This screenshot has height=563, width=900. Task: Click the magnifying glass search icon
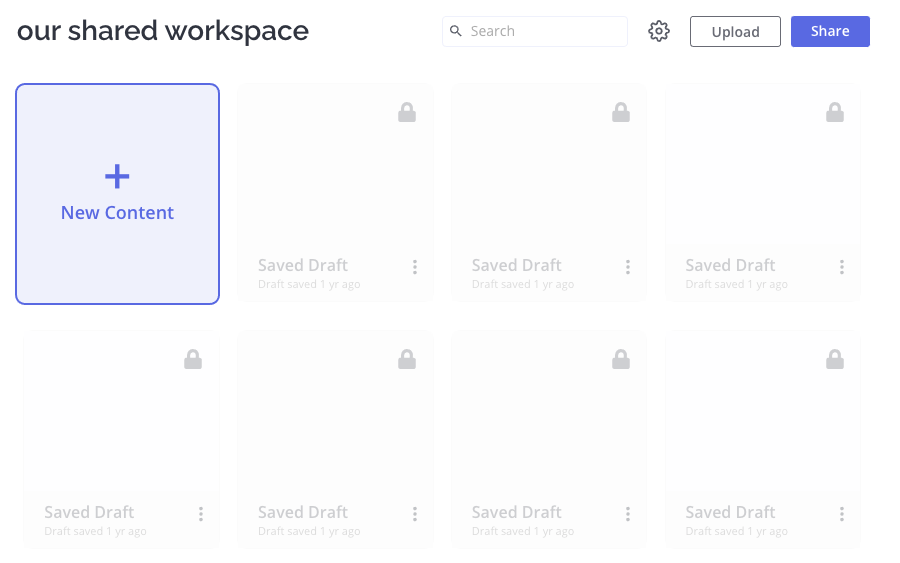[x=456, y=31]
